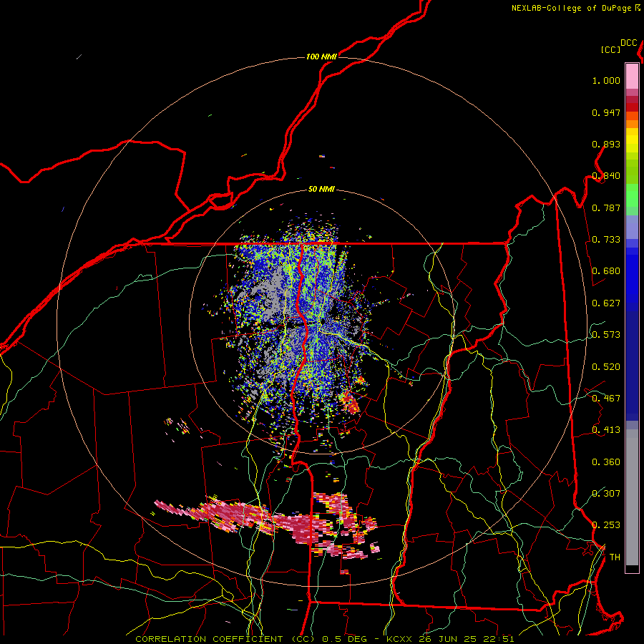This screenshot has width=644, height=644.
Task: Click the 0.307 scale value
Action: 606,493
